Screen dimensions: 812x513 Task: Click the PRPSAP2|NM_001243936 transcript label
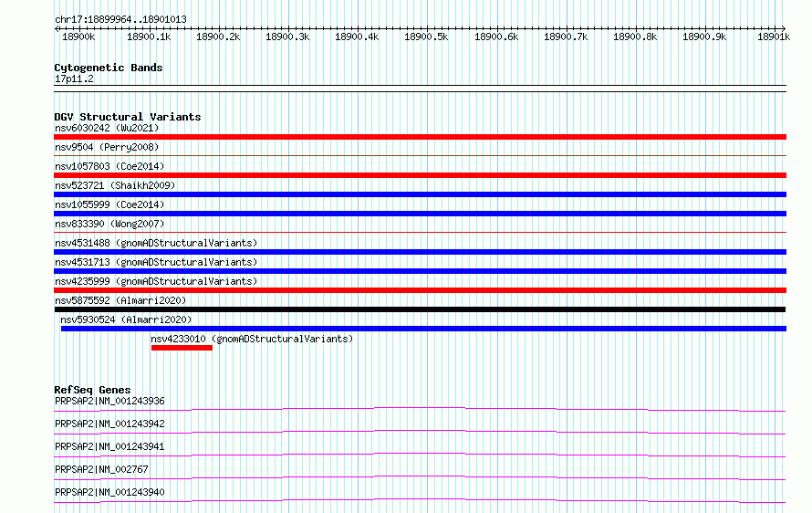109,401
